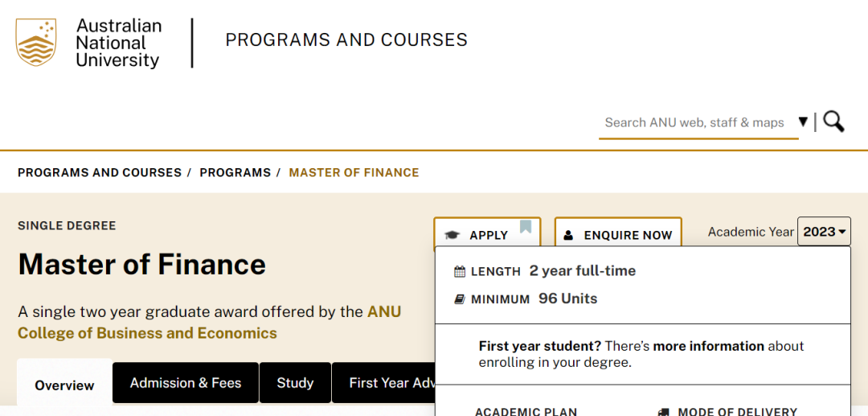Open the search scope dropdown arrow
Viewport: 868px width, 416px height.
click(803, 122)
